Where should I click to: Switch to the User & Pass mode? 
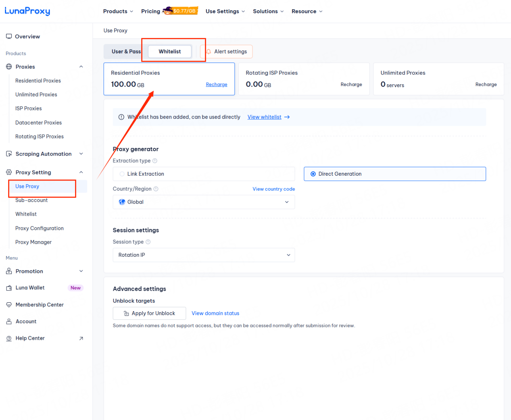(125, 52)
